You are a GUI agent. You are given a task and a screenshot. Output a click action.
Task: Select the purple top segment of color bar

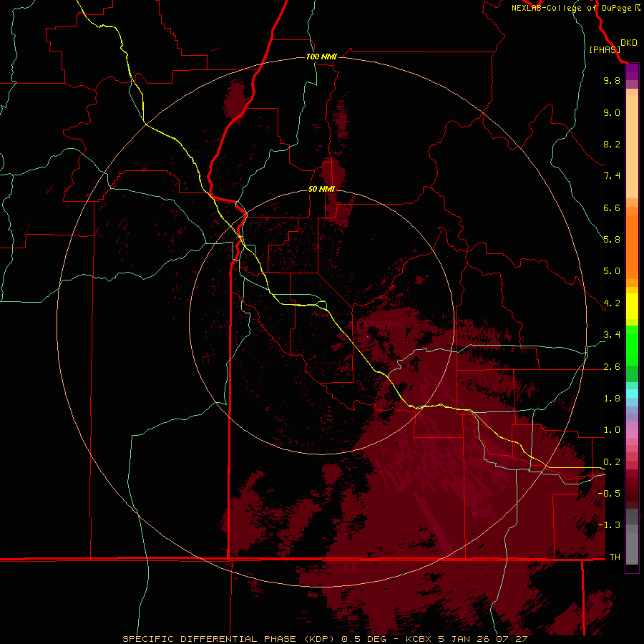[x=632, y=72]
